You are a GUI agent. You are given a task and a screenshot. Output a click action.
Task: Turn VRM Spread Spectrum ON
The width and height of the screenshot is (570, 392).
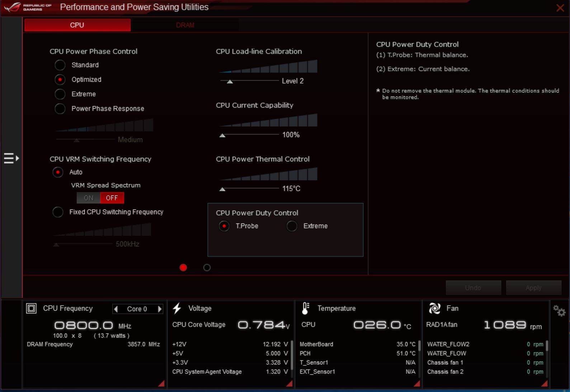click(89, 198)
